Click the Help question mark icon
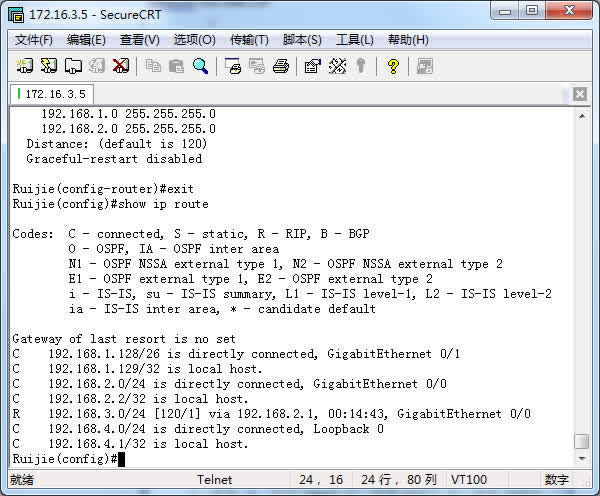This screenshot has width=600, height=496. pyautogui.click(x=393, y=66)
